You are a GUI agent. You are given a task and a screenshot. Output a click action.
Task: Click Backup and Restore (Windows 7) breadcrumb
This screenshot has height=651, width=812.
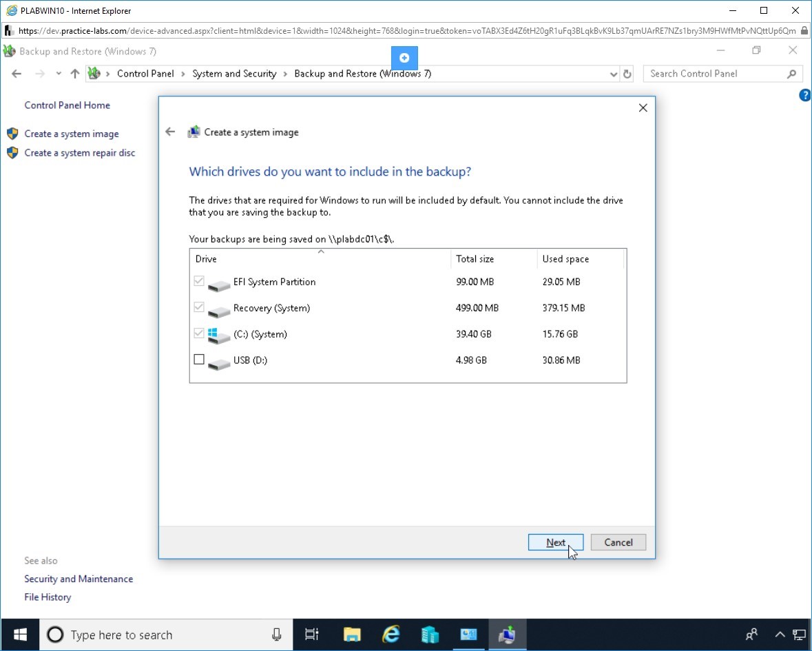(362, 74)
